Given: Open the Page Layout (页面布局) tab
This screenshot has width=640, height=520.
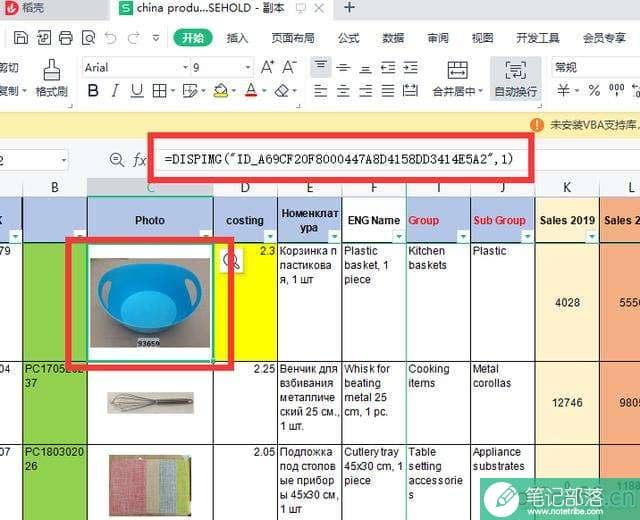Looking at the screenshot, I should pyautogui.click(x=293, y=38).
